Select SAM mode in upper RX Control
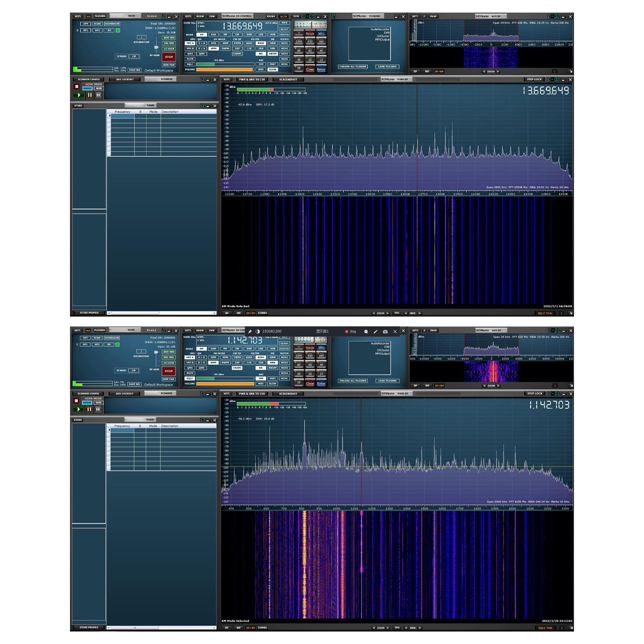This screenshot has width=644, height=644. point(214,35)
